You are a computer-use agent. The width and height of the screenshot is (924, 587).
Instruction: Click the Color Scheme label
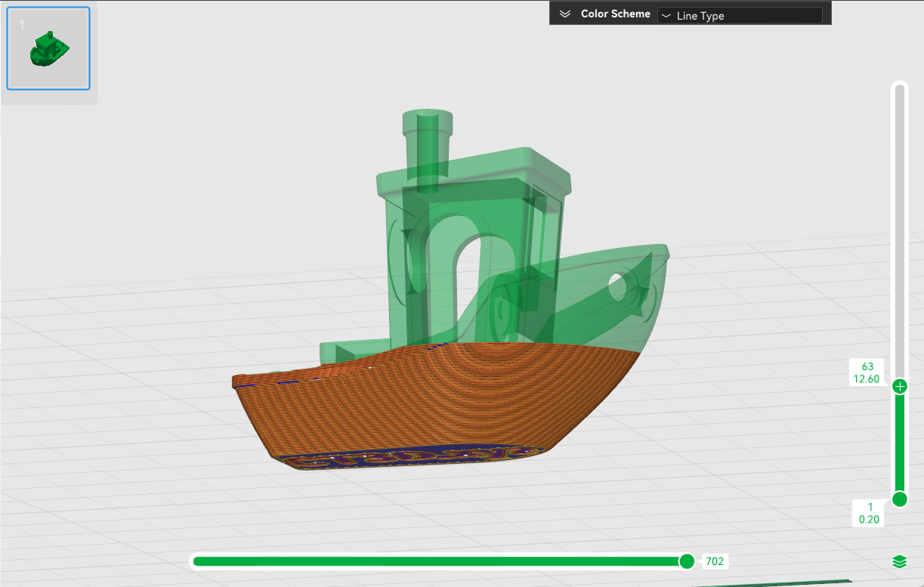(615, 14)
